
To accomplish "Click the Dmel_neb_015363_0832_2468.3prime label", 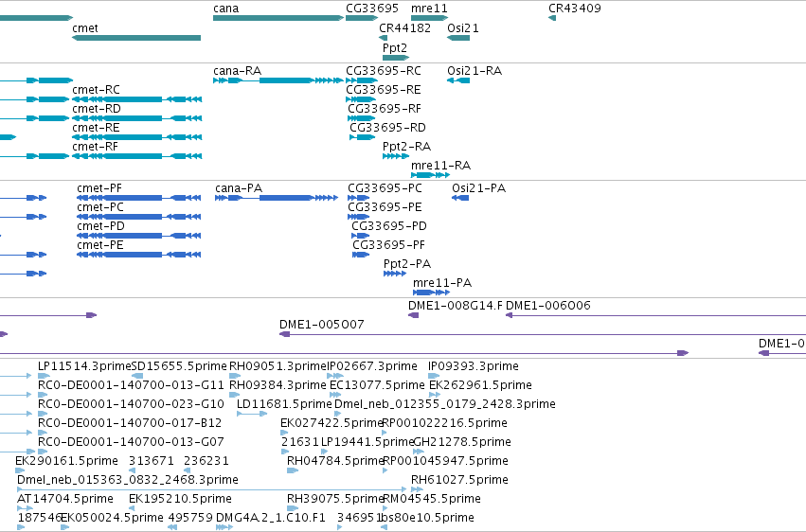I will pos(128,480).
